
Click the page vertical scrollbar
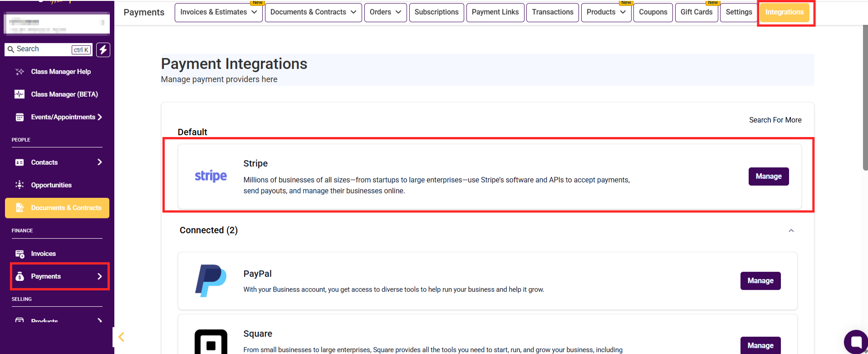point(865,98)
